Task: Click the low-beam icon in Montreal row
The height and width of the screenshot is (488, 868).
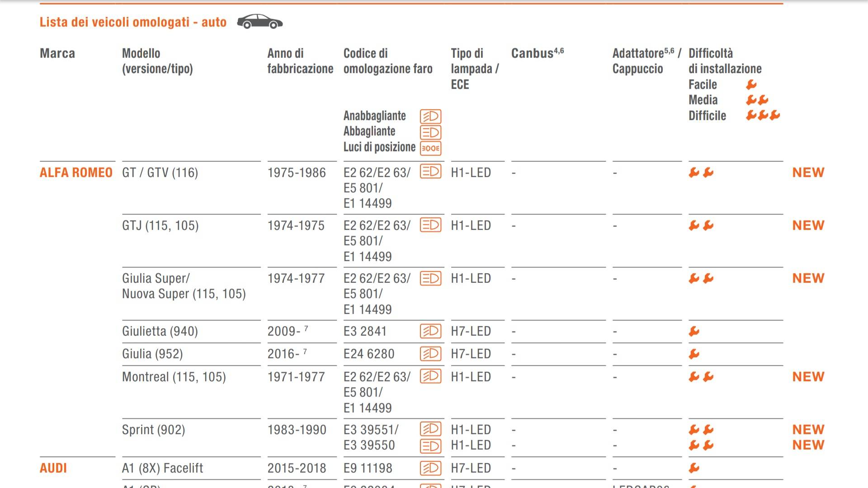Action: 430,376
